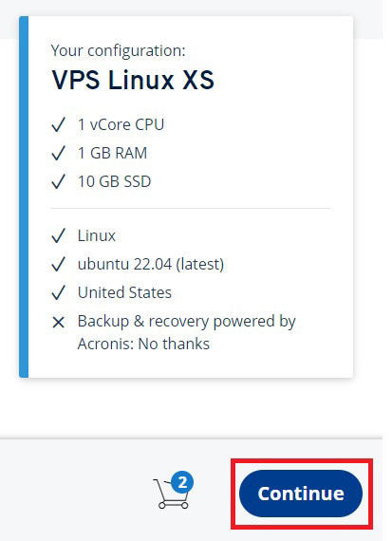Image resolution: width=392 pixels, height=541 pixels.
Task: Click the Your configuration label
Action: [x=118, y=50]
